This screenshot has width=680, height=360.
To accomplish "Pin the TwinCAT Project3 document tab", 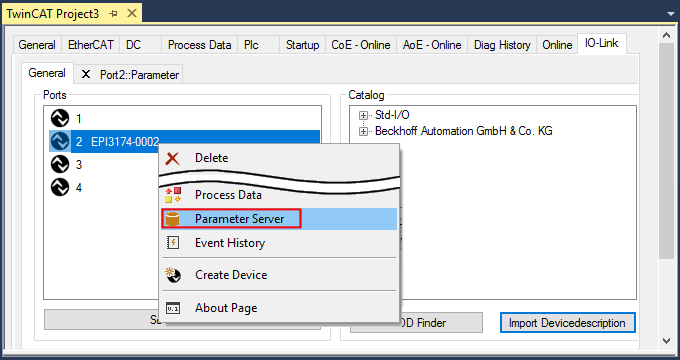I will pos(114,14).
